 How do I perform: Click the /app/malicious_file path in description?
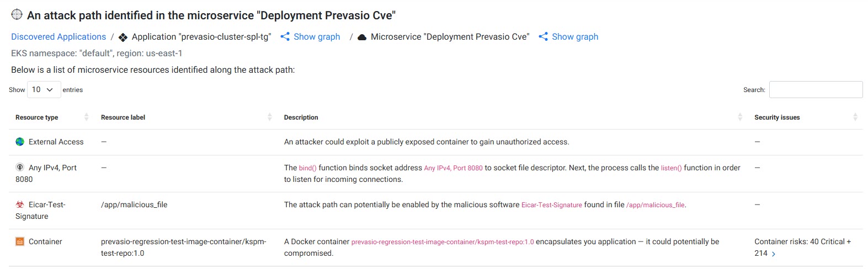point(656,205)
